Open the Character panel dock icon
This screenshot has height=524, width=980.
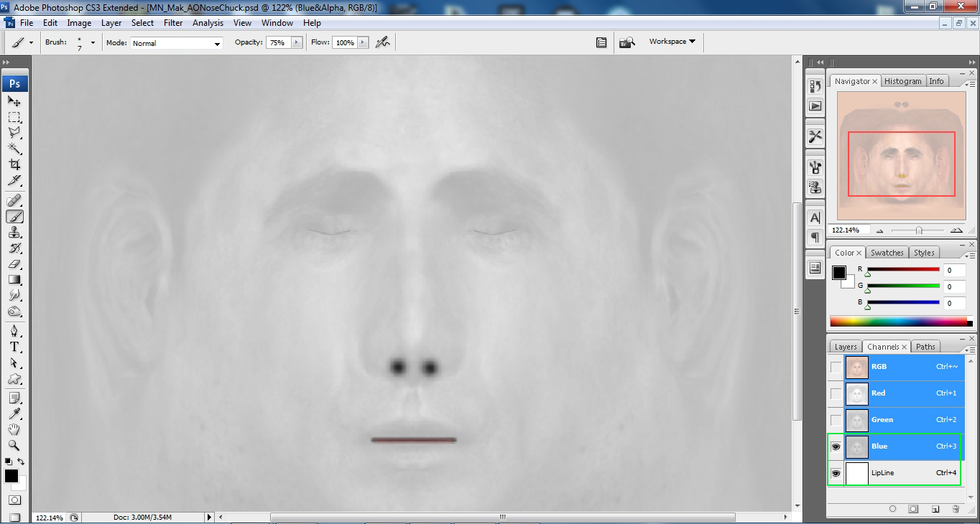[x=815, y=217]
